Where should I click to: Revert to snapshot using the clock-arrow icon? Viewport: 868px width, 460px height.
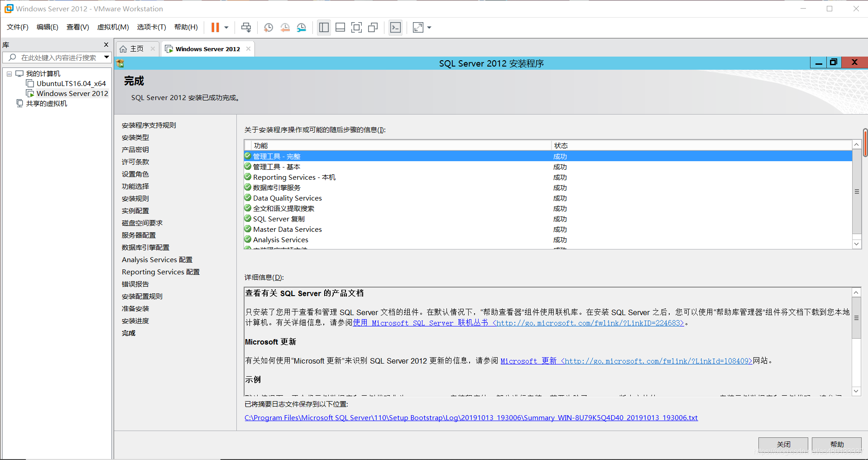point(285,28)
